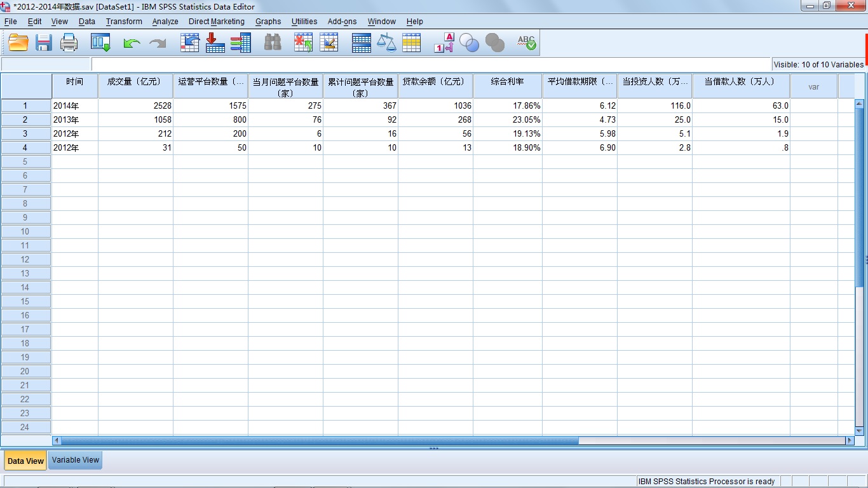Open the Analyze menu
Image resolution: width=868 pixels, height=488 pixels.
(165, 22)
